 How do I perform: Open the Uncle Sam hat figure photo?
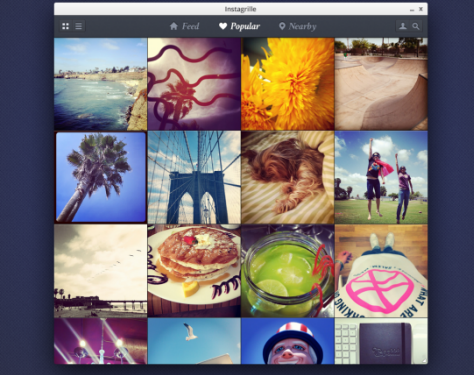pos(288,341)
